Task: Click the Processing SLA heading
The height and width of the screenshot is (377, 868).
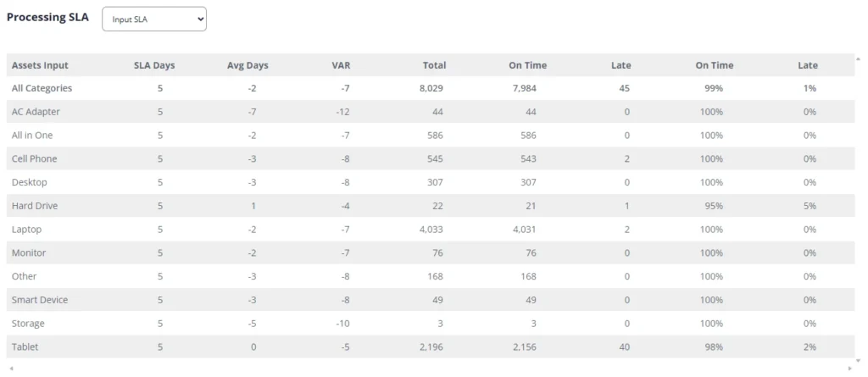Action: coord(47,17)
